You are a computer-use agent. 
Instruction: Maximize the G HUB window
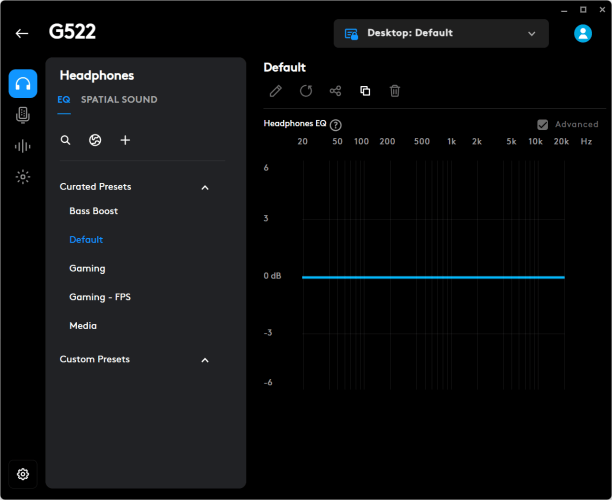(x=583, y=10)
